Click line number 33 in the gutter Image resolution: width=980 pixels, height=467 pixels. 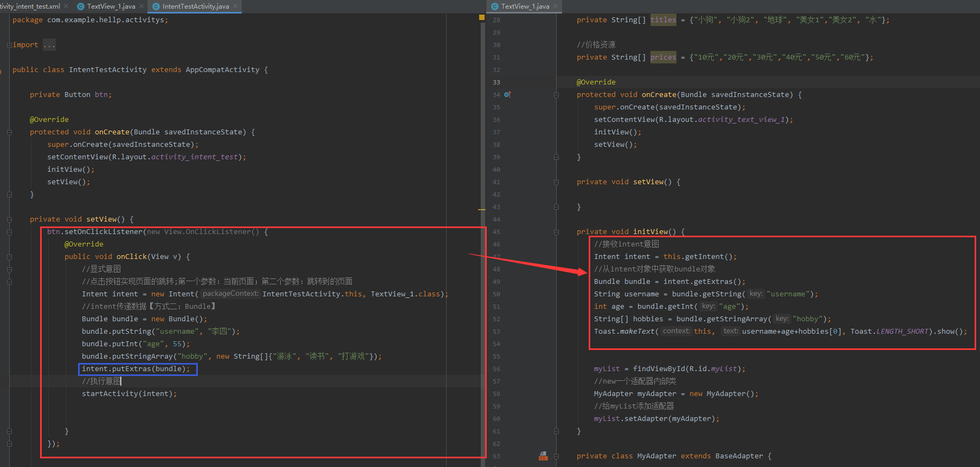coord(497,82)
